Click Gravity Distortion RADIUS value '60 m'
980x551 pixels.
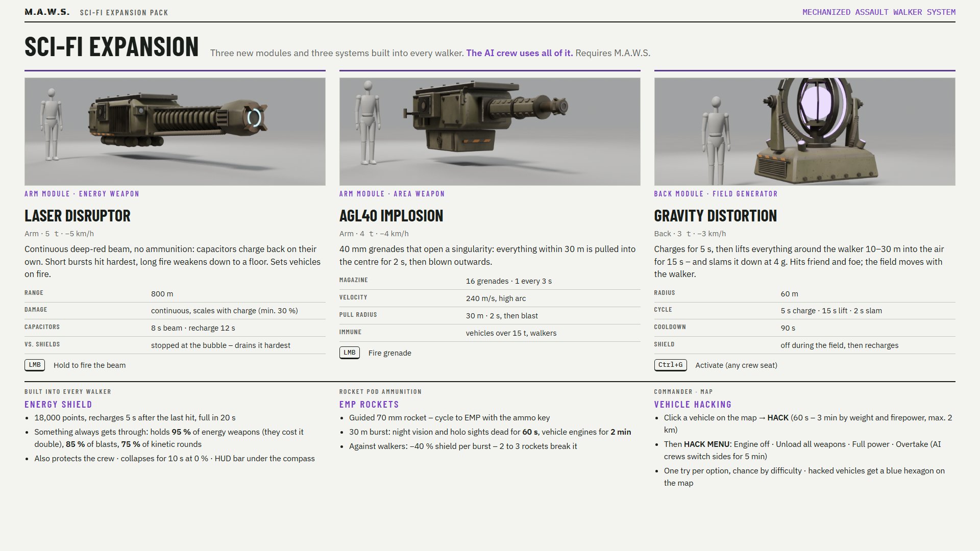[789, 294]
